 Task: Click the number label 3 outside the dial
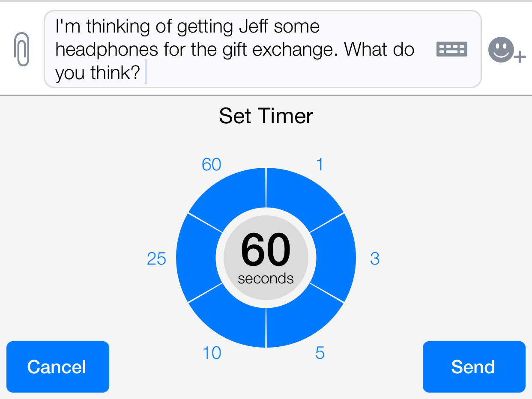coord(375,259)
